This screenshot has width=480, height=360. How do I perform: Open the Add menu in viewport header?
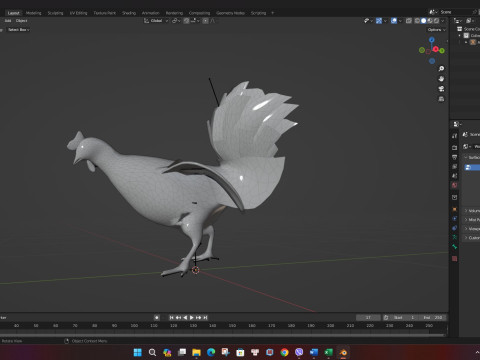coord(8,21)
